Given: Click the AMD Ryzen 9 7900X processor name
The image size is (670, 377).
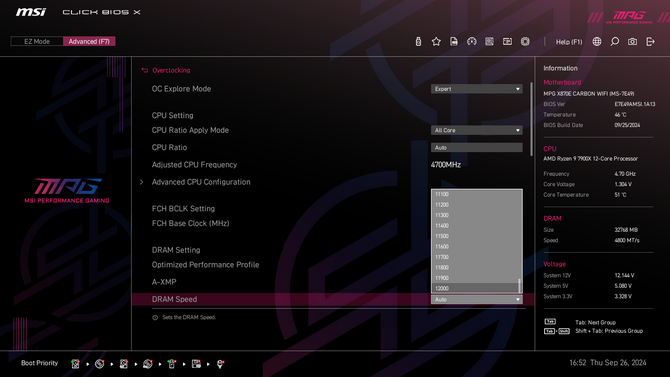Looking at the screenshot, I should pos(591,159).
